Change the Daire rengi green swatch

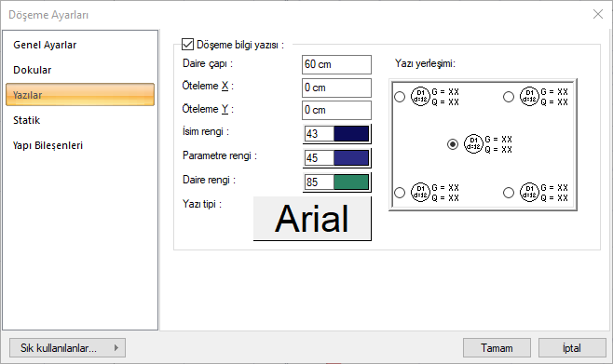(351, 182)
